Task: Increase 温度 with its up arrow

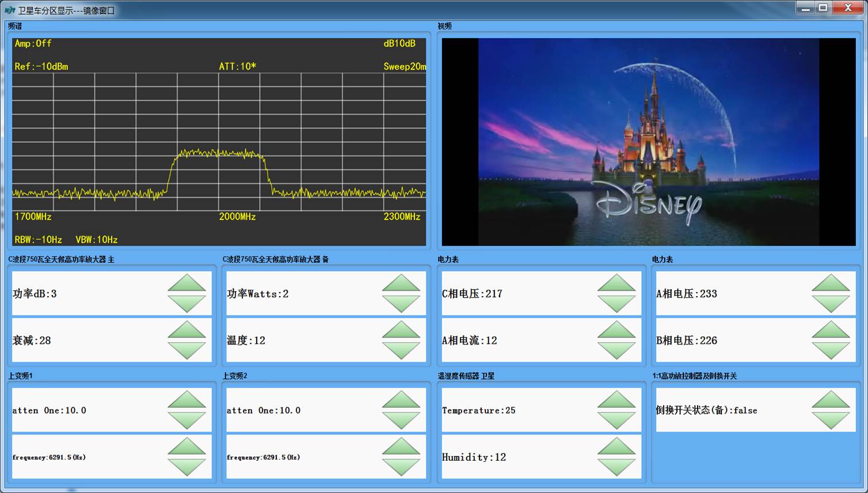Action: pos(401,330)
